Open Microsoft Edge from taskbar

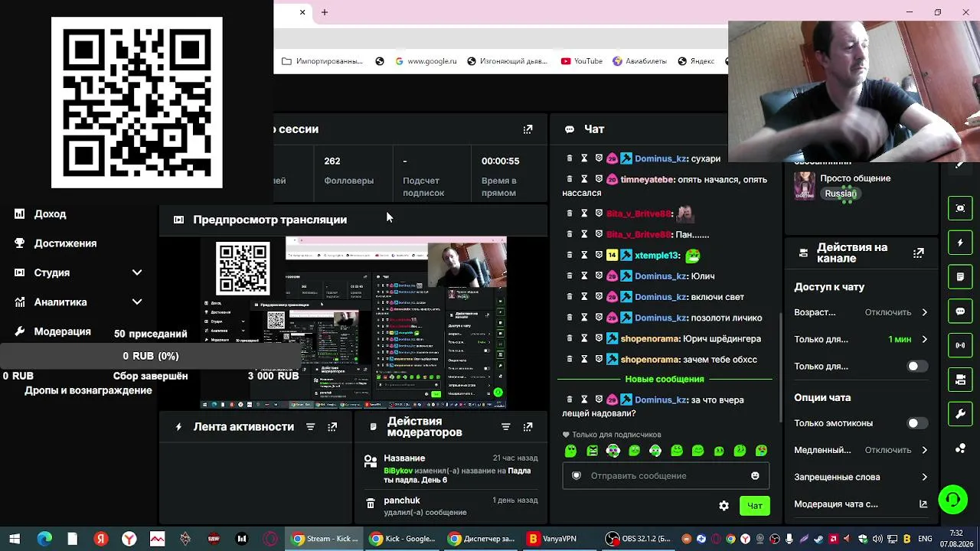[44, 539]
